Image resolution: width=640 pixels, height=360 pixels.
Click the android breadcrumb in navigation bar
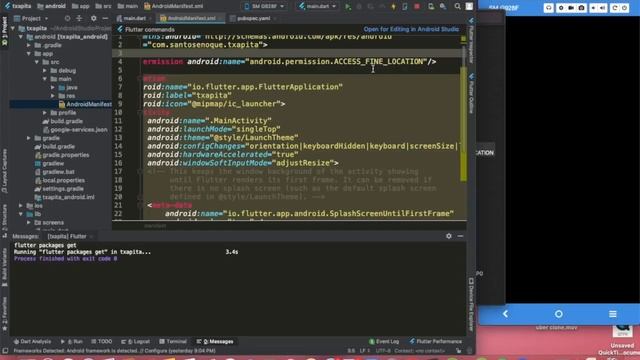pyautogui.click(x=51, y=6)
